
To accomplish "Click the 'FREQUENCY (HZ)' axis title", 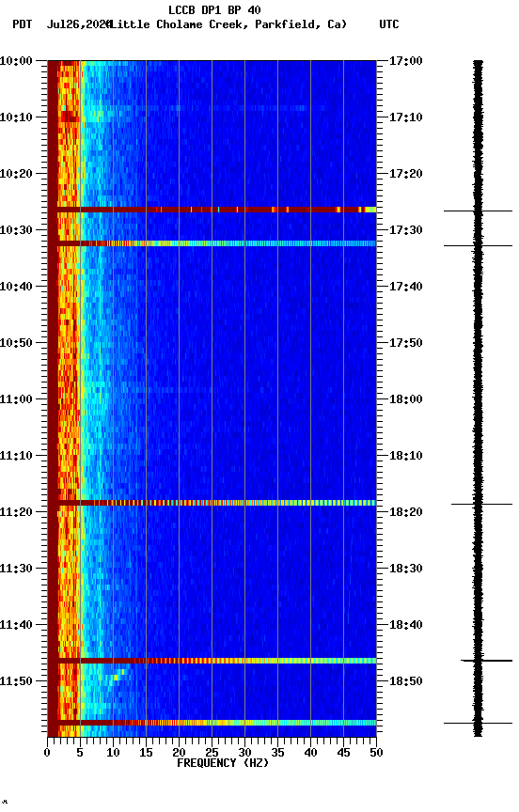I will 223,764.
